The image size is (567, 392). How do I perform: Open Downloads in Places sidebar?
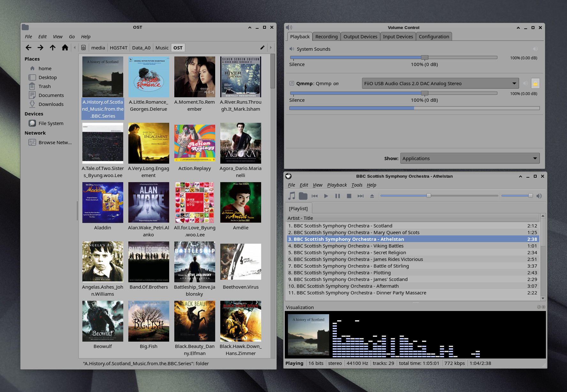click(x=51, y=104)
